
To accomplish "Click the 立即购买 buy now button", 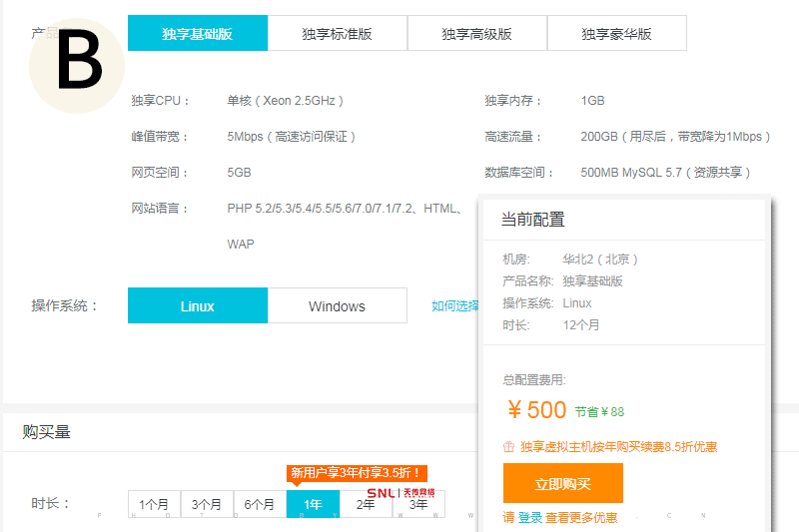I will 563,483.
